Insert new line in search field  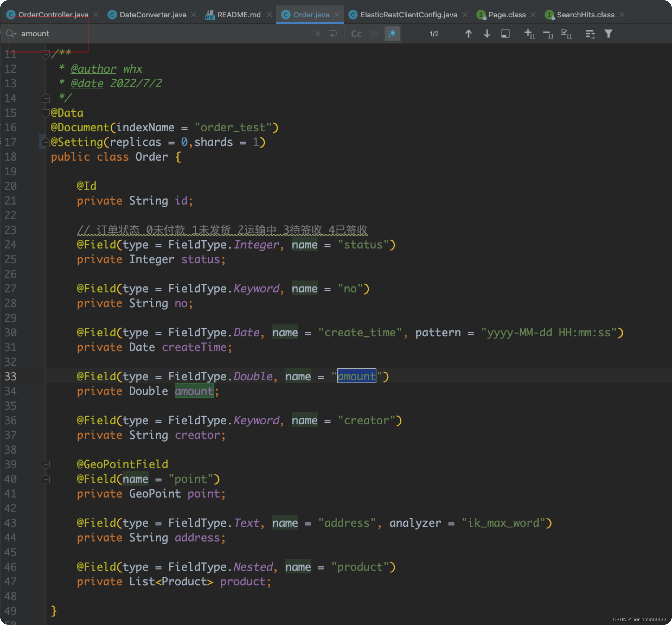tap(333, 34)
